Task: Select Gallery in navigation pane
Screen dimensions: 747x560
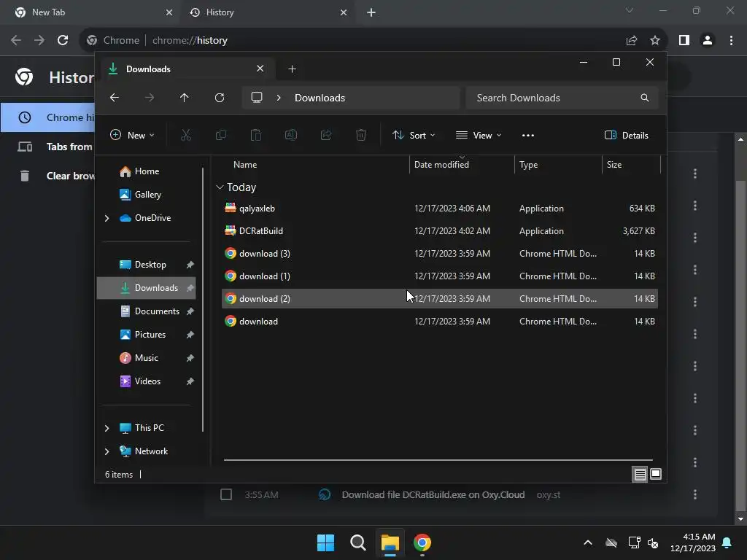Action: pyautogui.click(x=147, y=195)
